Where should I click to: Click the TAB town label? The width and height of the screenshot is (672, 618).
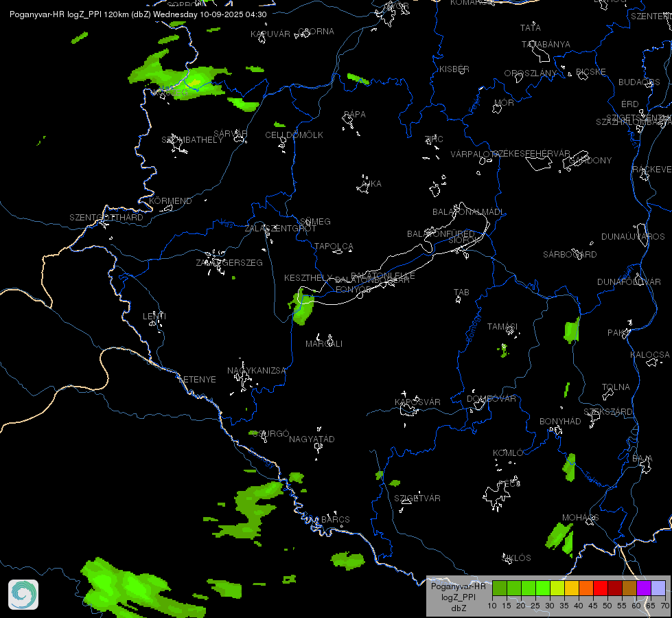click(x=461, y=292)
